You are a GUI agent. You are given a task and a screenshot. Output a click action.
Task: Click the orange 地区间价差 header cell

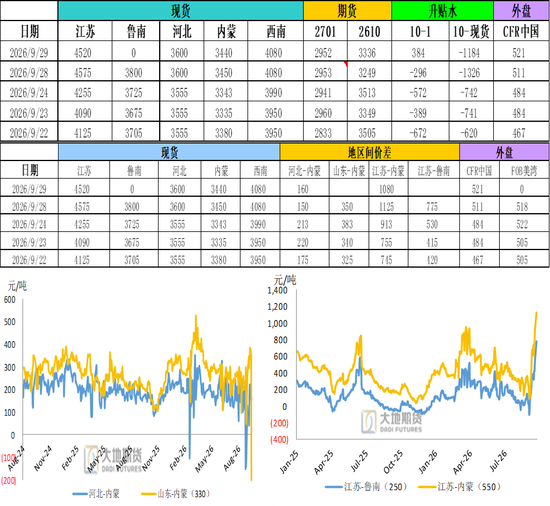coord(369,152)
